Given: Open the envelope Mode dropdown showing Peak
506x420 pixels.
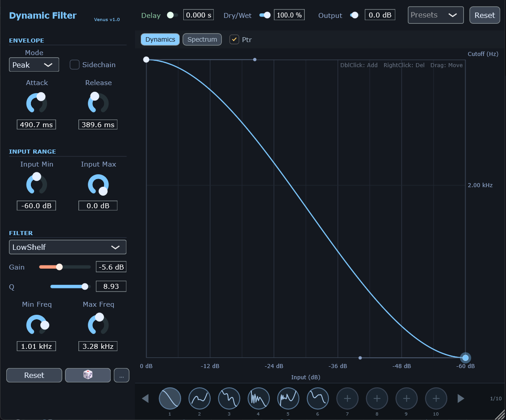Looking at the screenshot, I should (x=34, y=64).
